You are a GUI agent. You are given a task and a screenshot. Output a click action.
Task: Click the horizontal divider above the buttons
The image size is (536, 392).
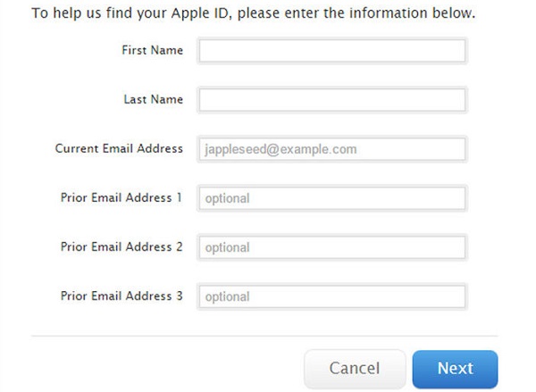264,337
